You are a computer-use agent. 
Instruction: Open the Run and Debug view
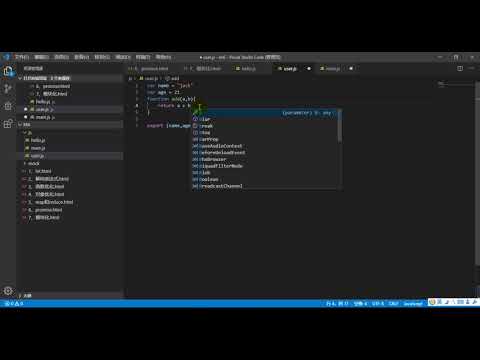[x=8, y=106]
